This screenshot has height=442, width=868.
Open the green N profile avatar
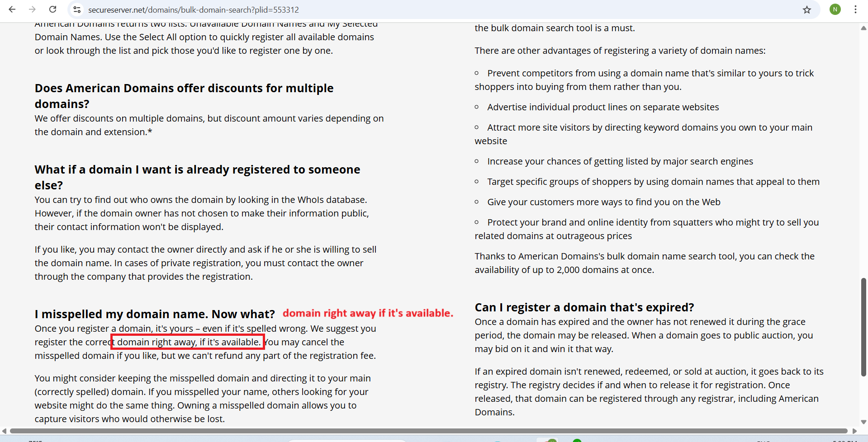click(x=835, y=9)
